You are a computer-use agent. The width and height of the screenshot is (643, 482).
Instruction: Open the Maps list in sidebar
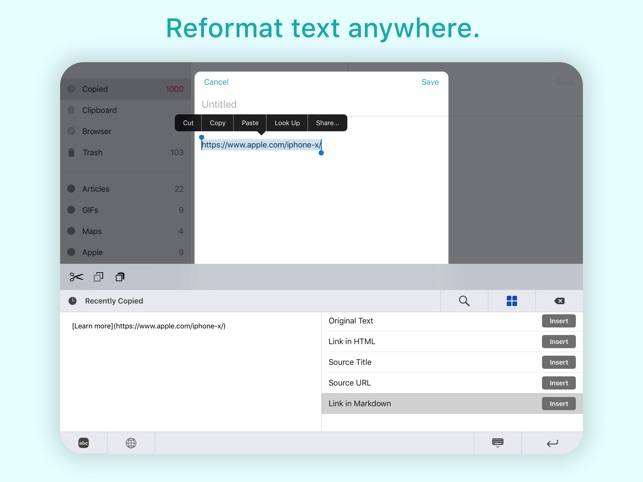coord(125,231)
